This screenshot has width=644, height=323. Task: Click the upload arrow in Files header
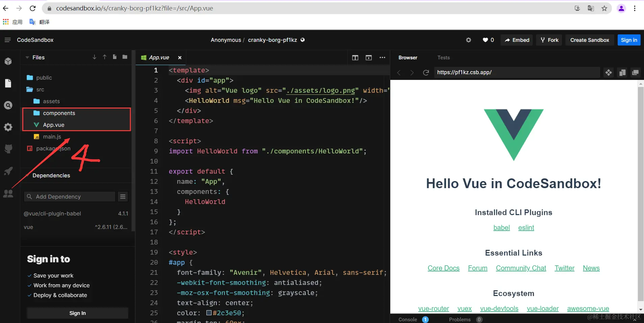(105, 57)
